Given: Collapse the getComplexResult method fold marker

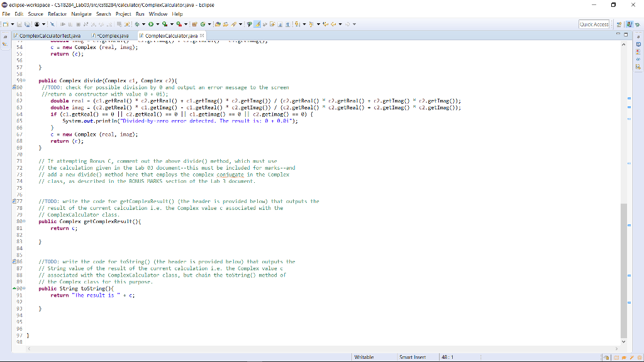Looking at the screenshot, I should [25, 221].
